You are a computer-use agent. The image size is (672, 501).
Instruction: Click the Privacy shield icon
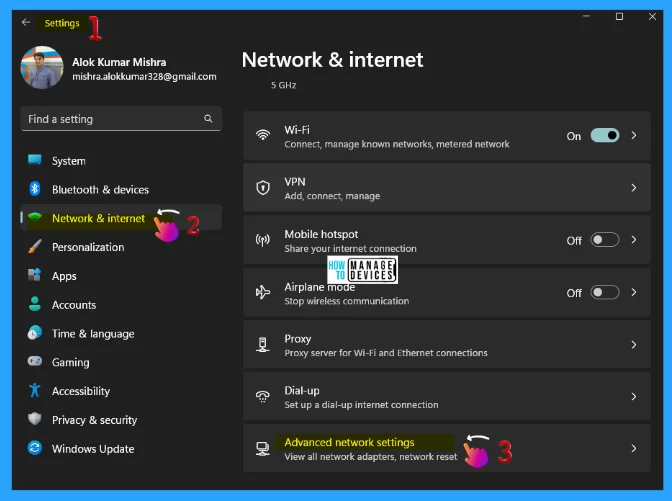(35, 419)
